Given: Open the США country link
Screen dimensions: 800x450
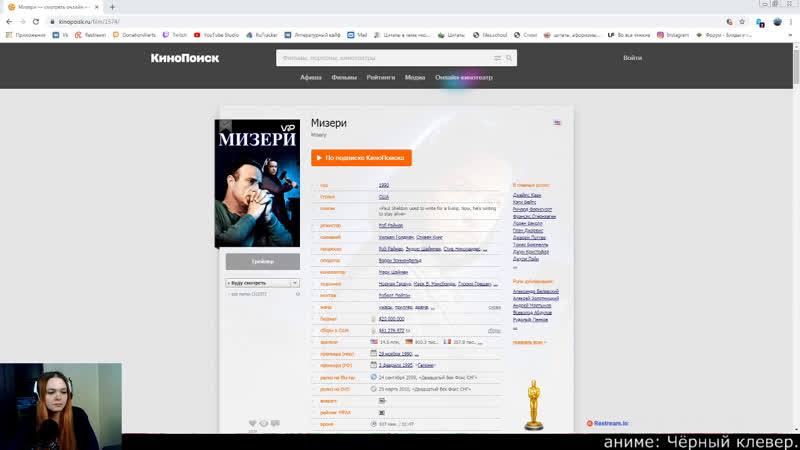Looking at the screenshot, I should click(384, 197).
